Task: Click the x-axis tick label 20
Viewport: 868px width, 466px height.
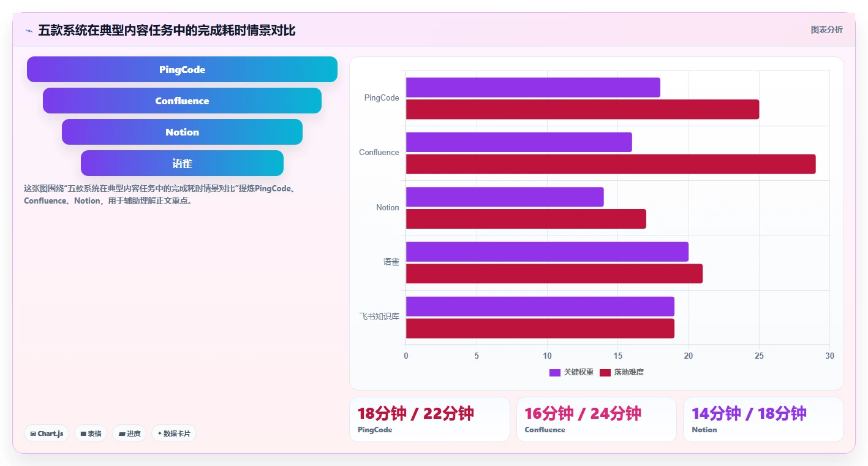Action: [x=689, y=356]
